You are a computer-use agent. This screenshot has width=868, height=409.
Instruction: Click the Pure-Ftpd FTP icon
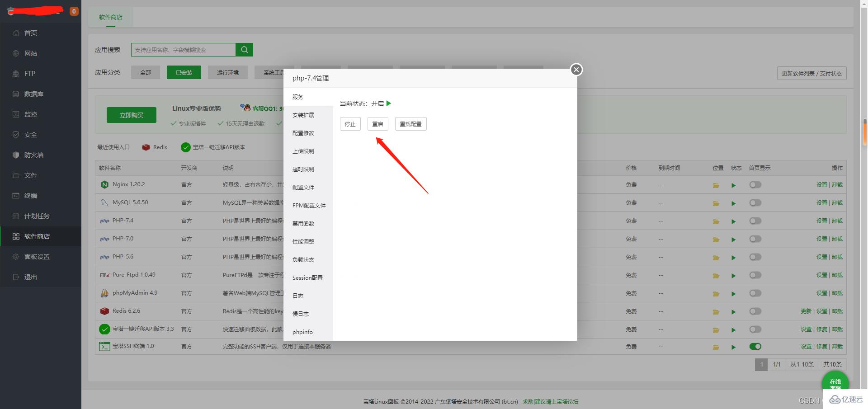(x=104, y=275)
